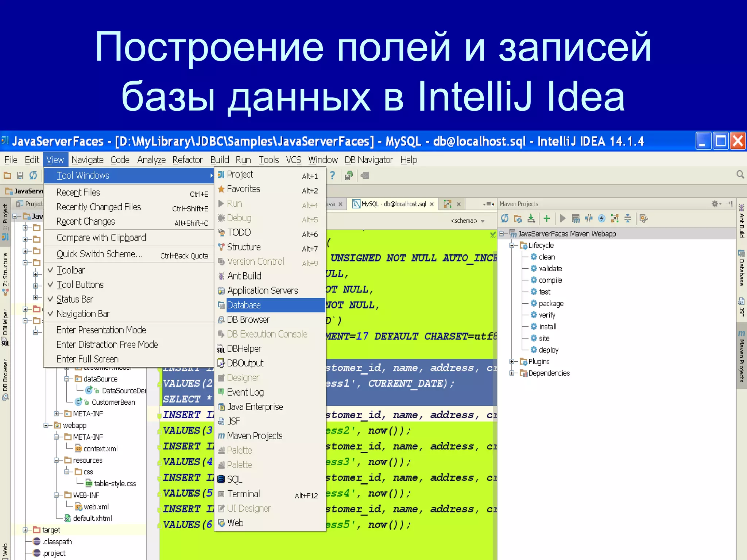Viewport: 747px width, 560px height.
Task: Collapse the resources folder in project tree
Action: point(57,460)
